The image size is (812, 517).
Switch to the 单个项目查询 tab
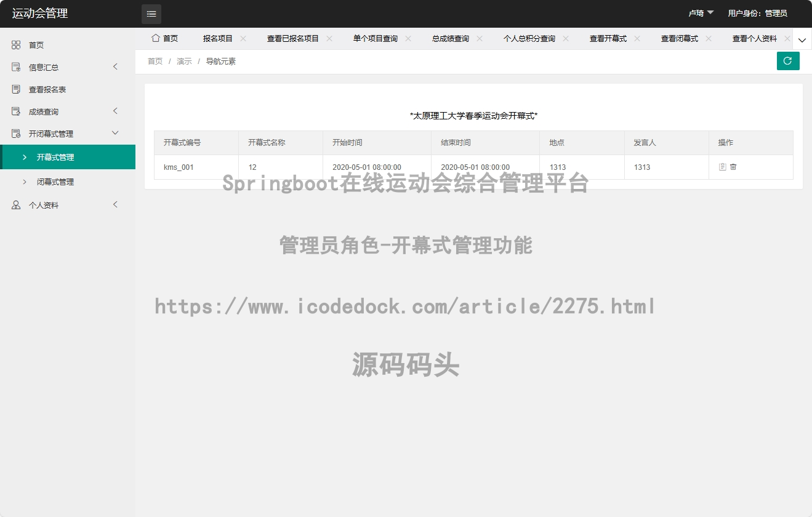(376, 38)
